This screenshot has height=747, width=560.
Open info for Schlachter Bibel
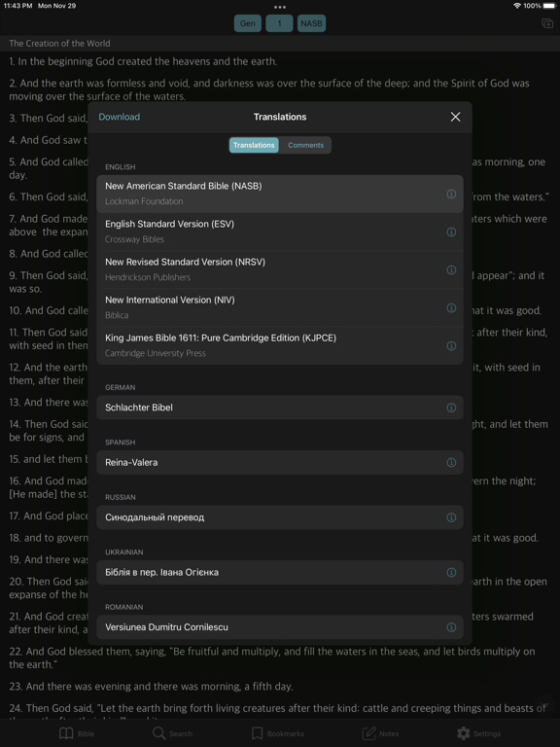tap(451, 408)
